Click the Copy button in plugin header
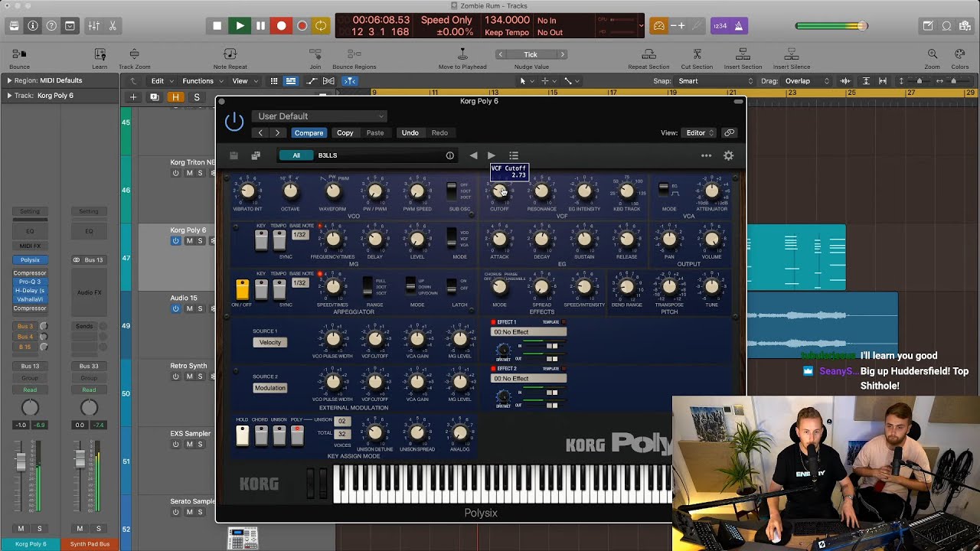The image size is (980, 551). 345,132
